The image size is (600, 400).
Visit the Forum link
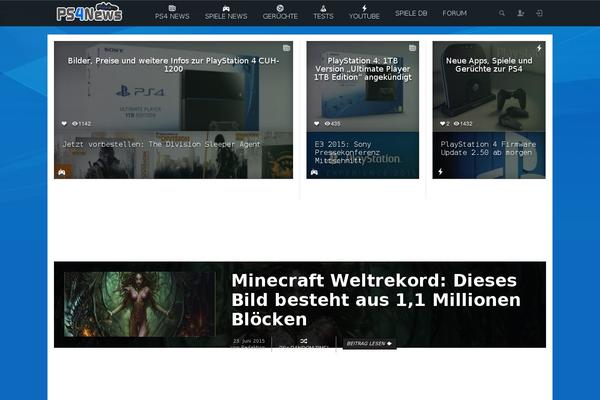[x=454, y=14]
